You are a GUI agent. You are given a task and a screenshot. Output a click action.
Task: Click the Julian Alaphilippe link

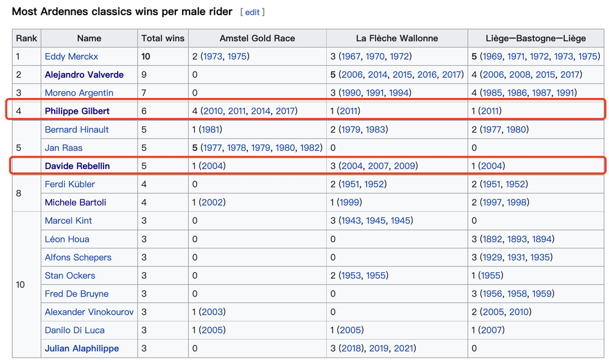82,348
